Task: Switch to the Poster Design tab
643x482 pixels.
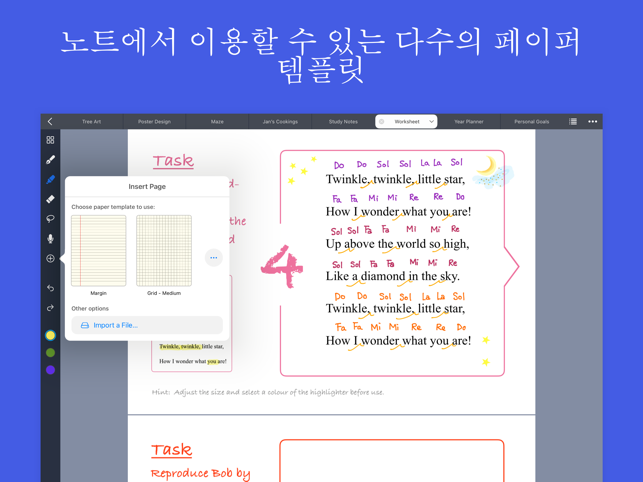Action: click(154, 121)
